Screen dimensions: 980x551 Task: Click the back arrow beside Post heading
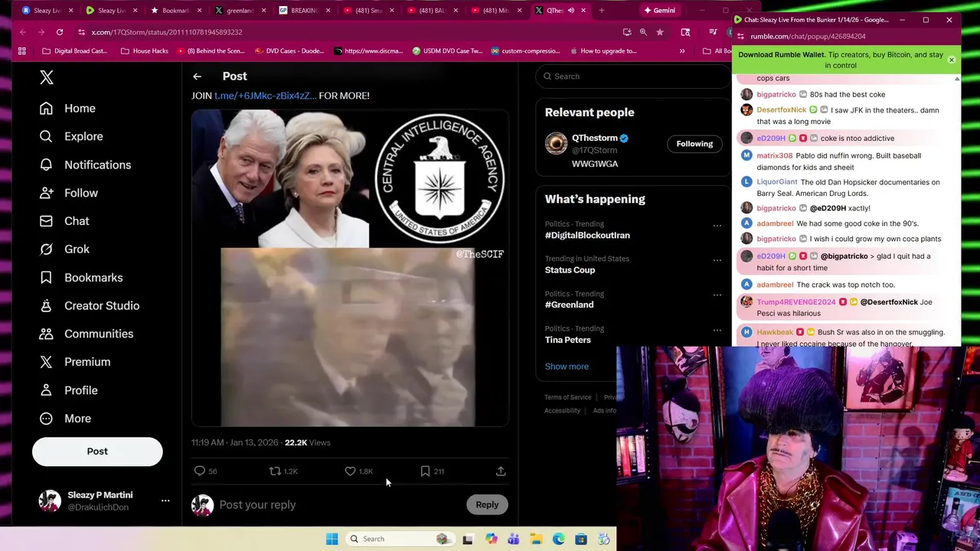197,77
